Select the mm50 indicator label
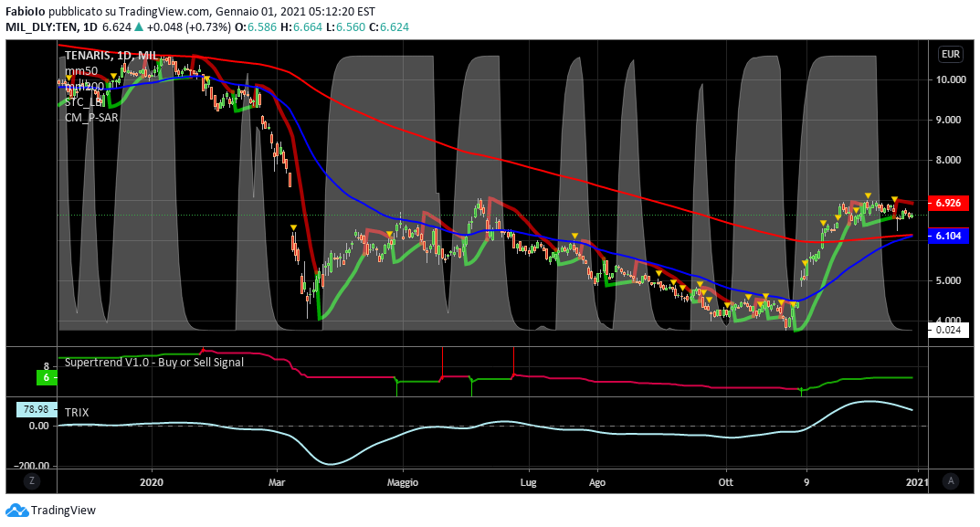This screenshot has width=980, height=527. click(81, 70)
